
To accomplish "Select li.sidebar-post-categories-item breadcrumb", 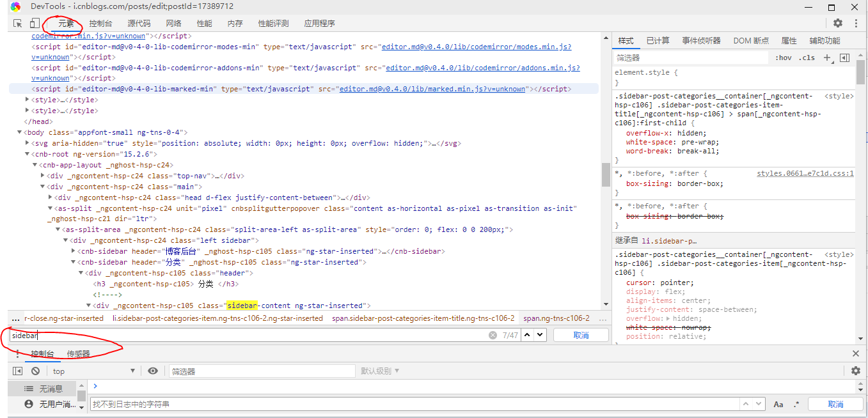I will tap(217, 318).
